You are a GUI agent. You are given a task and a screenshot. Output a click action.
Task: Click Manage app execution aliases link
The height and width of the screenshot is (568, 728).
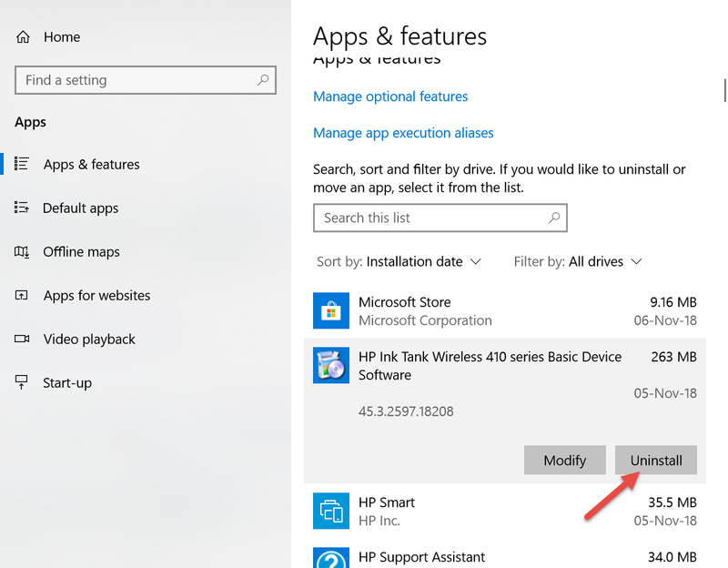[x=403, y=133]
